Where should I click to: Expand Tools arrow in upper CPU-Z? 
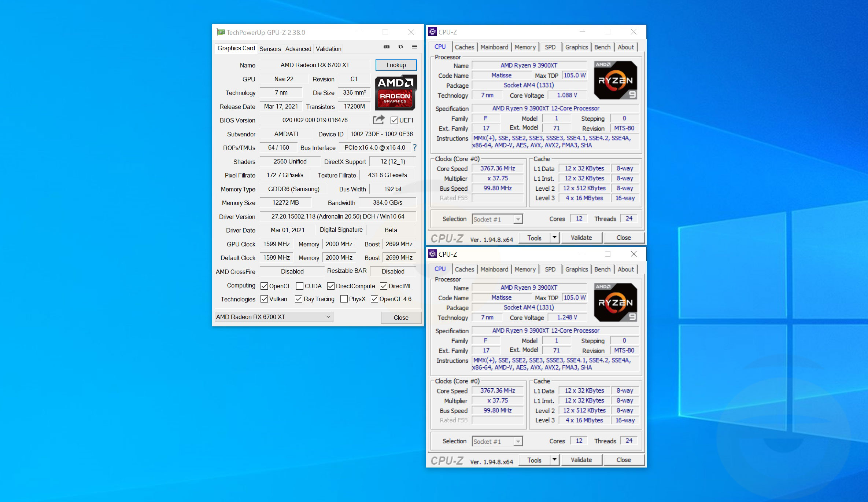(554, 238)
